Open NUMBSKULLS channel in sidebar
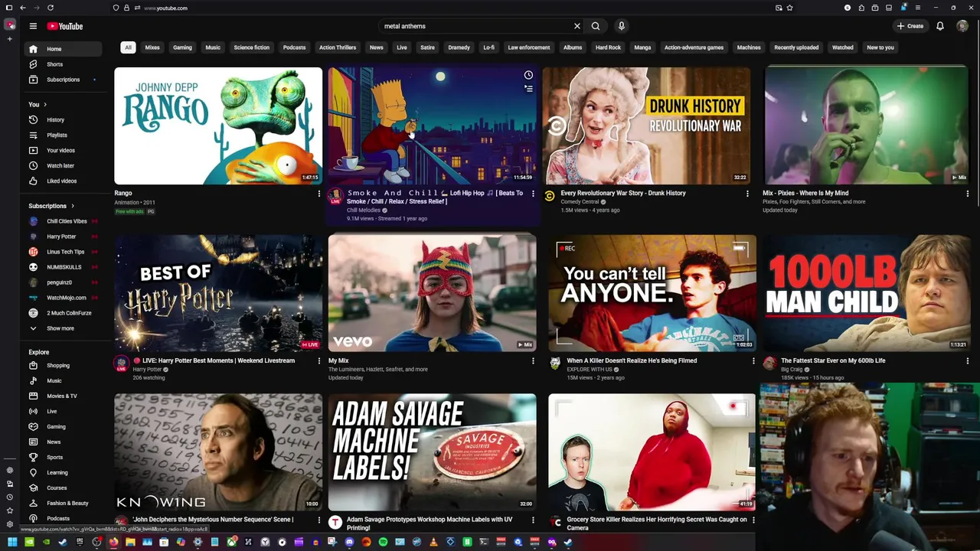 (x=63, y=267)
